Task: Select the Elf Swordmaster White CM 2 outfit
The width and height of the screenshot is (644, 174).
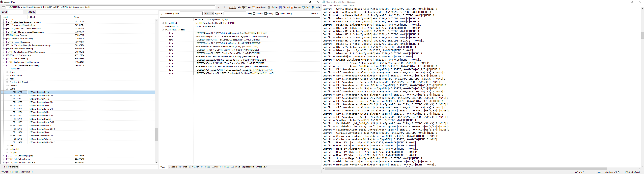Action: pyautogui.click(x=42, y=142)
